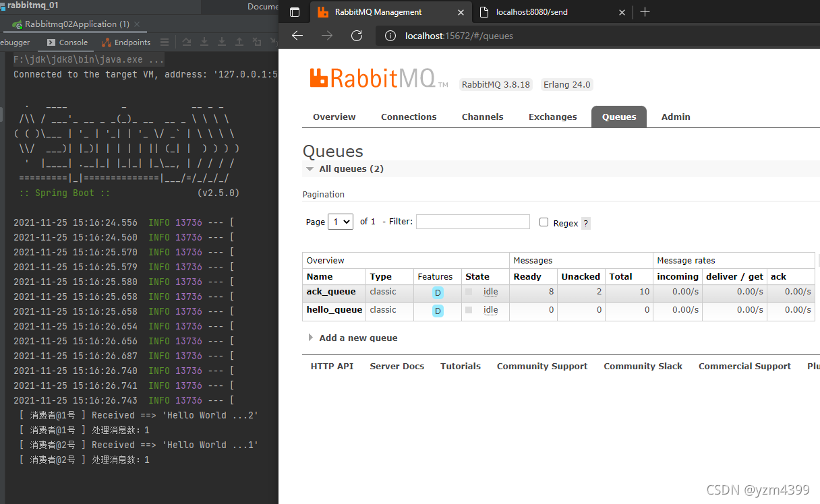Open the ack_queue queue details
The image size is (820, 504).
(x=331, y=292)
